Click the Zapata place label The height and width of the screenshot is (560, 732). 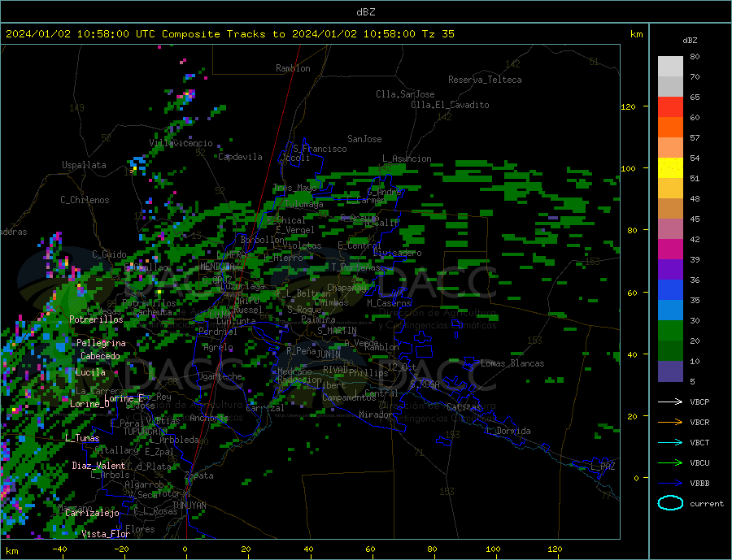click(199, 475)
